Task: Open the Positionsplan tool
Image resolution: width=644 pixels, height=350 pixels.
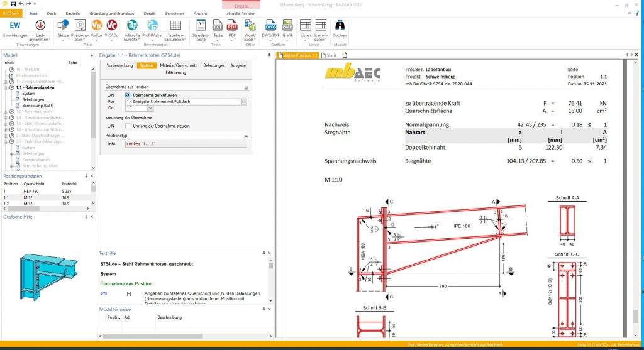Action: (80, 30)
